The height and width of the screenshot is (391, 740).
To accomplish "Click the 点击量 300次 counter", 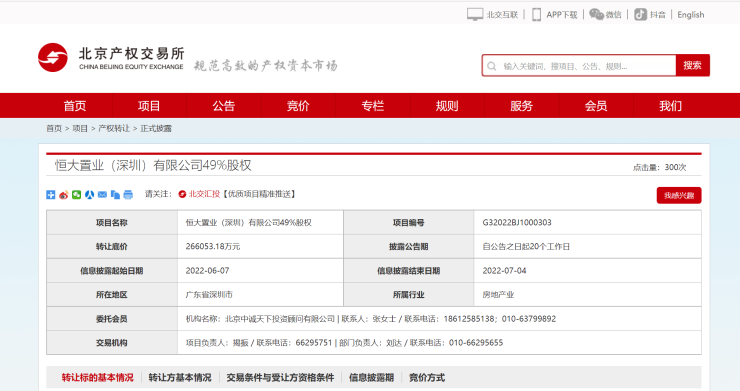I will pyautogui.click(x=659, y=167).
